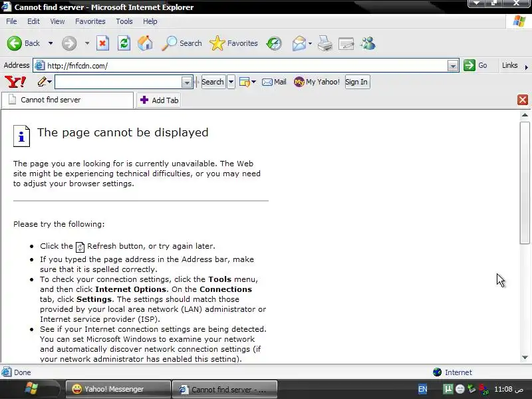Click the network connection tray icon
532x399 pixels.
471,389
